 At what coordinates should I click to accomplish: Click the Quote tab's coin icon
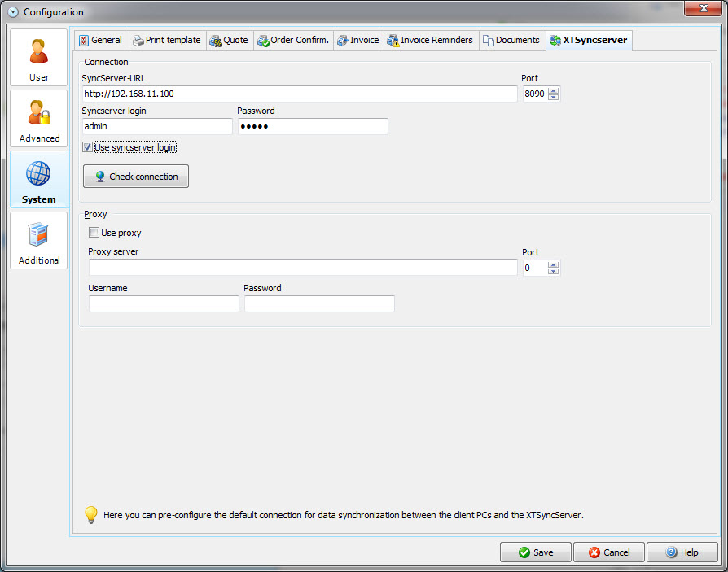(x=213, y=39)
